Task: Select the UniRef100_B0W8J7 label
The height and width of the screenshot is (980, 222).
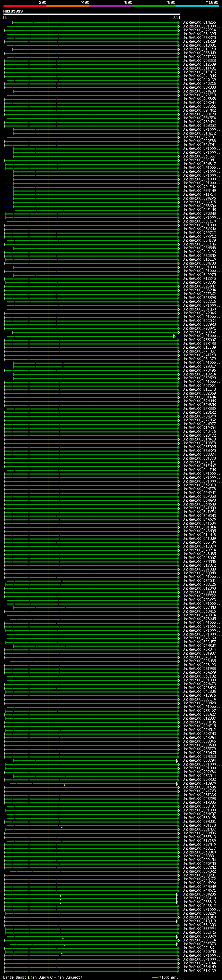Action: click(199, 164)
